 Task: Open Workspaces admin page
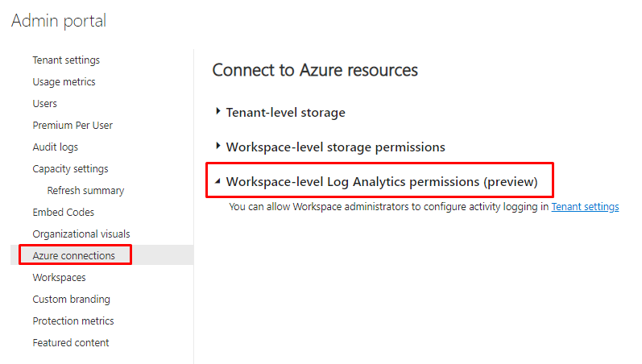click(59, 278)
